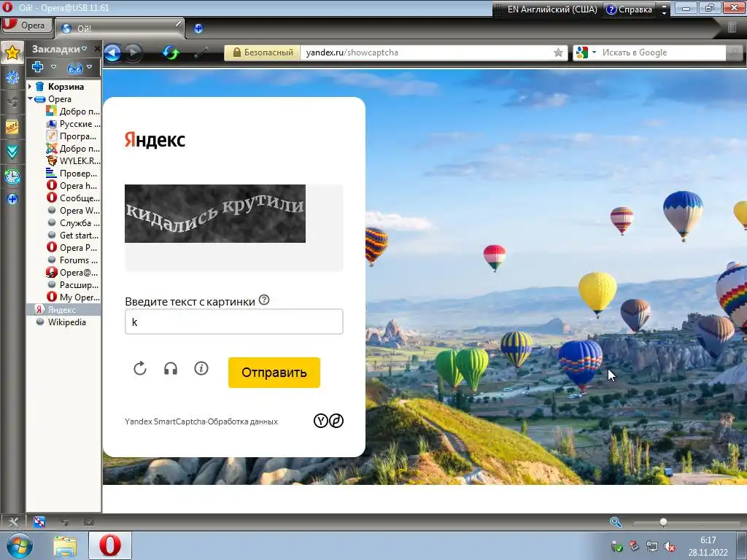Refresh captcha with circular arrow icon
The image size is (747, 560).
[140, 368]
